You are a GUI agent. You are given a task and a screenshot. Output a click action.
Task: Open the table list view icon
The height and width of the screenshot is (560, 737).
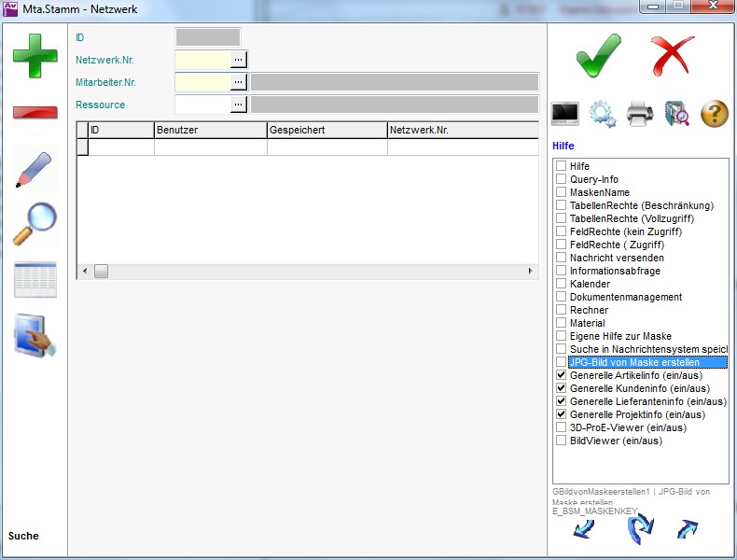coord(35,280)
